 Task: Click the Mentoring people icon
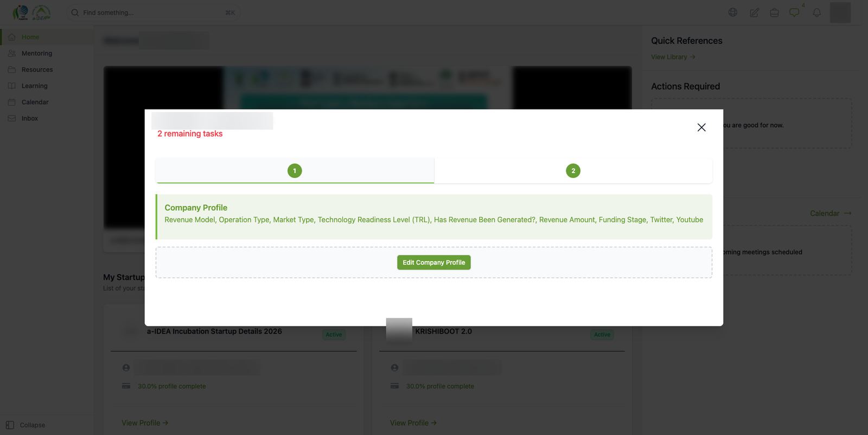coord(12,53)
